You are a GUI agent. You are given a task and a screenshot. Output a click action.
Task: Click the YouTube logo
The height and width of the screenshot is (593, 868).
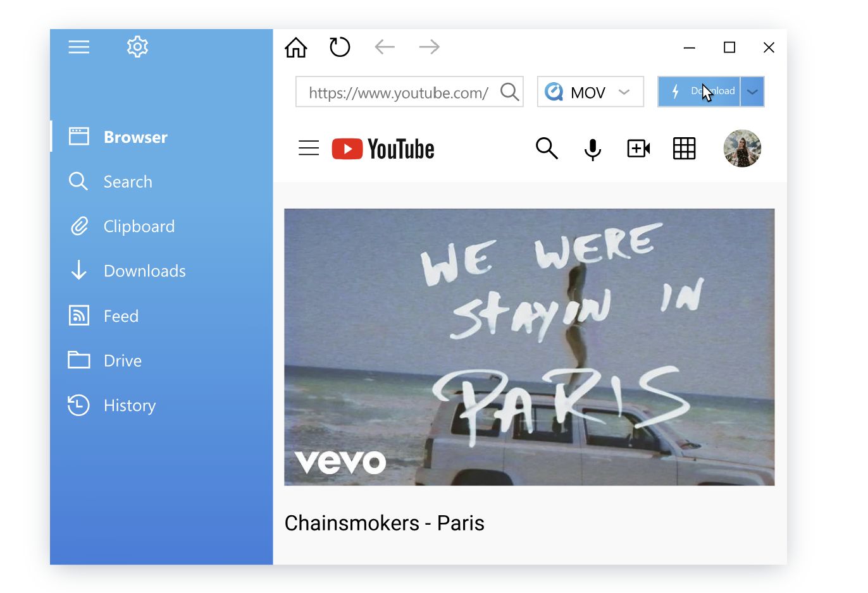pyautogui.click(x=383, y=149)
